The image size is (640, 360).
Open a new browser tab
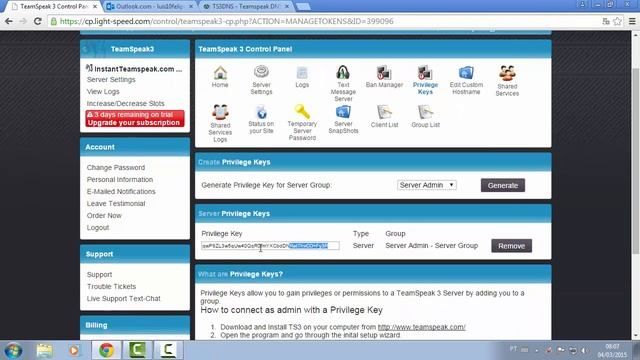pos(303,7)
